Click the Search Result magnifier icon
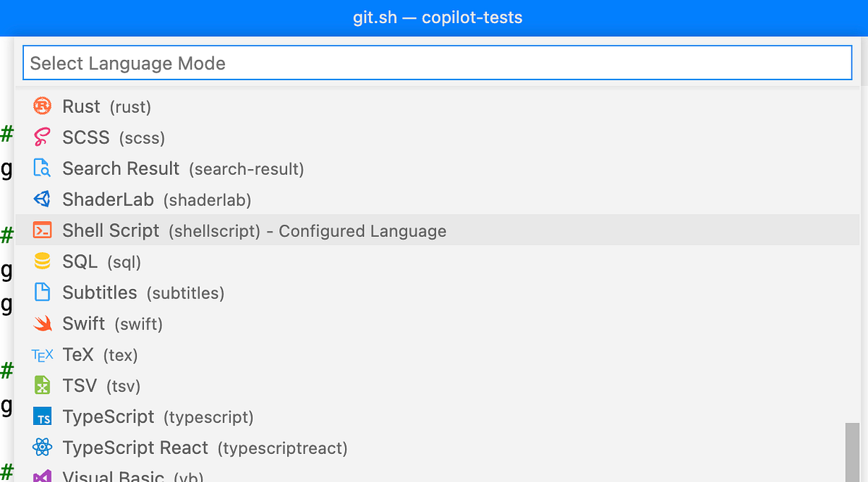The height and width of the screenshot is (482, 868). pos(41,168)
